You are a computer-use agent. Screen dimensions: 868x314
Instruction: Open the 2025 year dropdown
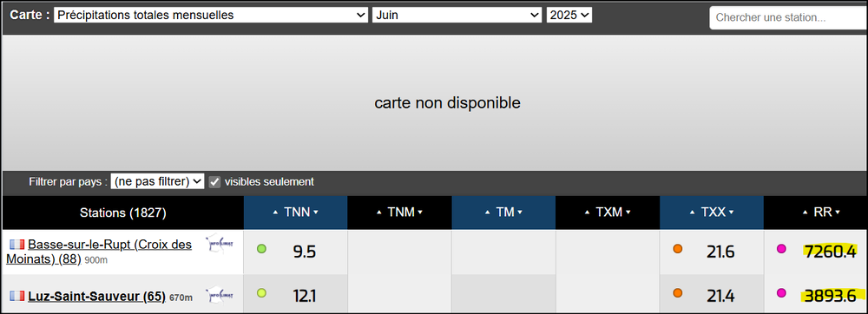569,15
